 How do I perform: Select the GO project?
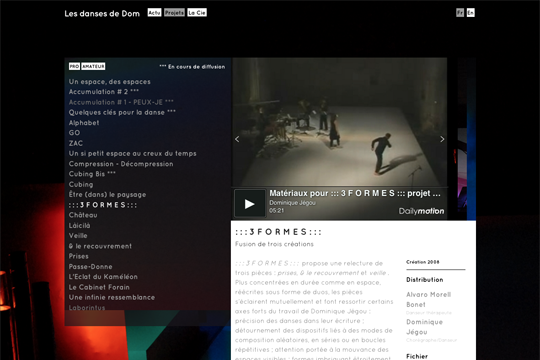pyautogui.click(x=74, y=133)
